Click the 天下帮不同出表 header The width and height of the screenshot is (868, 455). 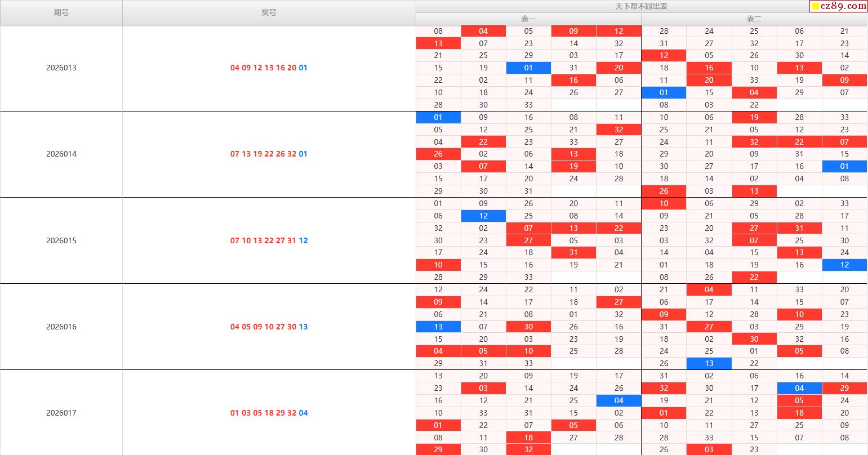[x=641, y=7]
